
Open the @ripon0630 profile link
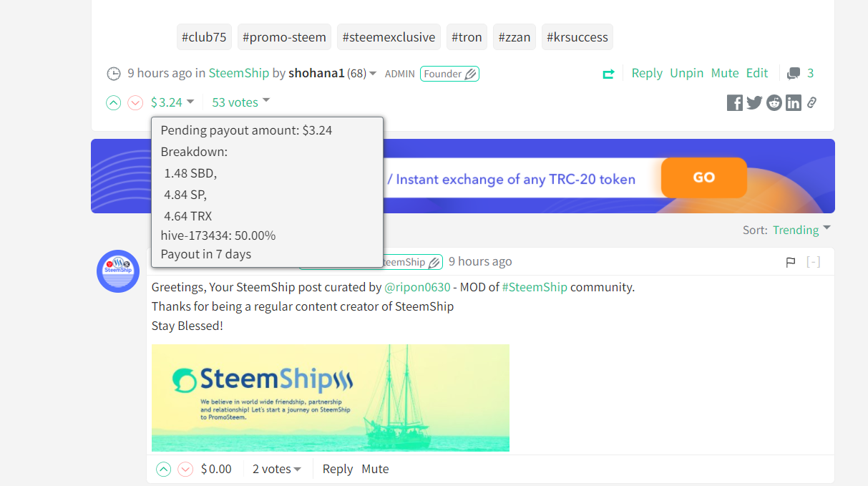[x=418, y=287]
